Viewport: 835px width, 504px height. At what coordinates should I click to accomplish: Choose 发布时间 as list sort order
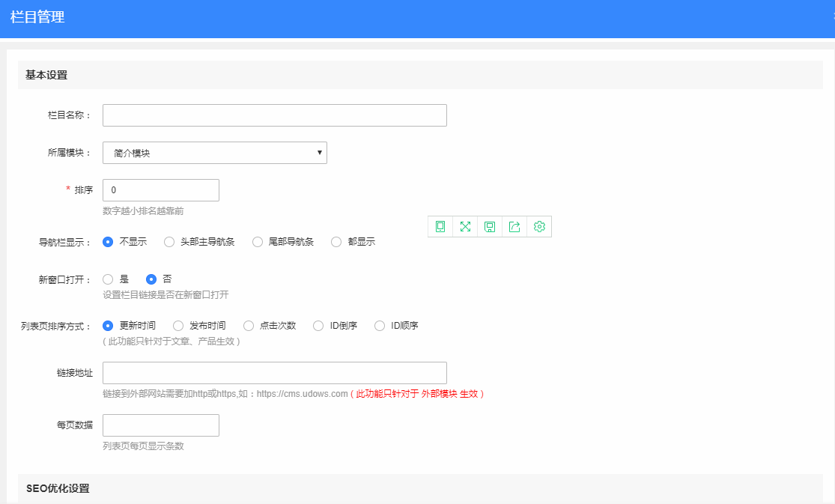coord(178,326)
